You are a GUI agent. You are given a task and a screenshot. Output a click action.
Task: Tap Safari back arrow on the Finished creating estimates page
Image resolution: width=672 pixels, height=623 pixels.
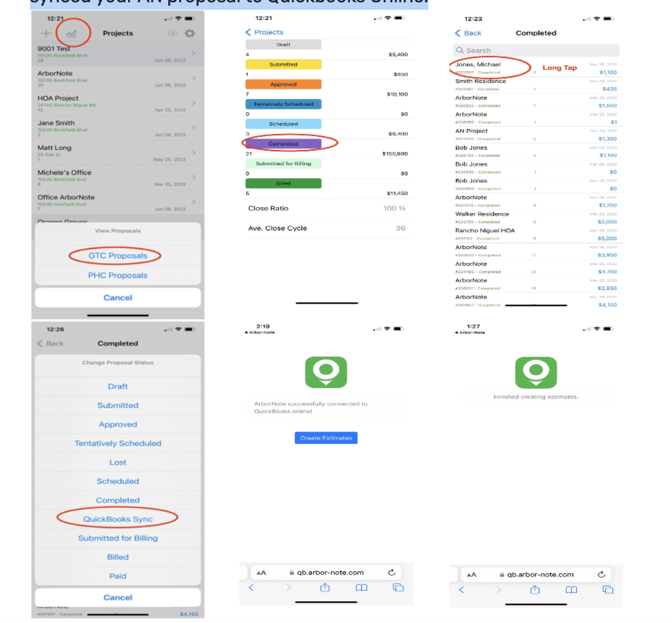pyautogui.click(x=461, y=590)
